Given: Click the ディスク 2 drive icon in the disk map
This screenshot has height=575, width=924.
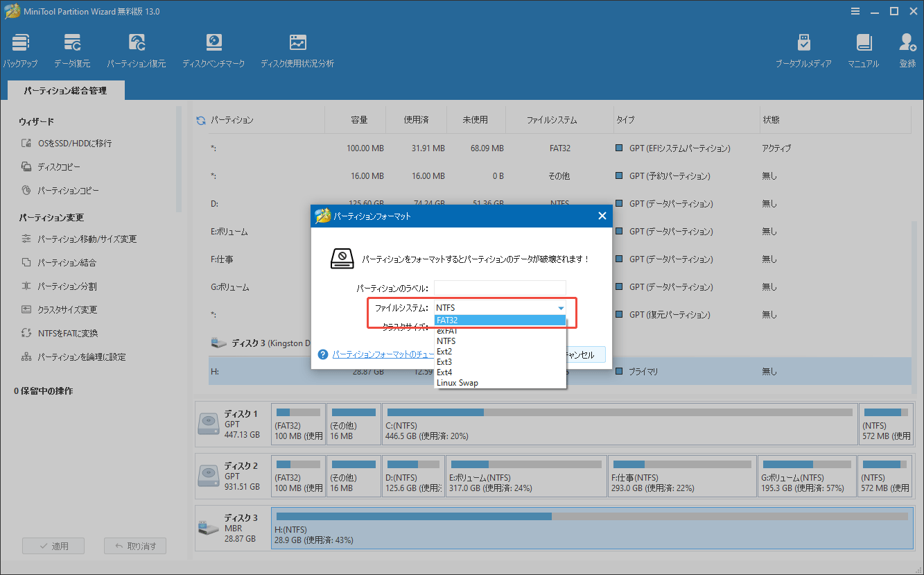Looking at the screenshot, I should (x=208, y=476).
